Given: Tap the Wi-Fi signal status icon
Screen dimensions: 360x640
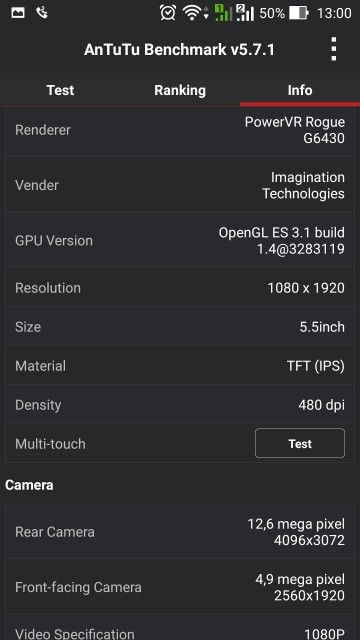Looking at the screenshot, I should tap(192, 13).
